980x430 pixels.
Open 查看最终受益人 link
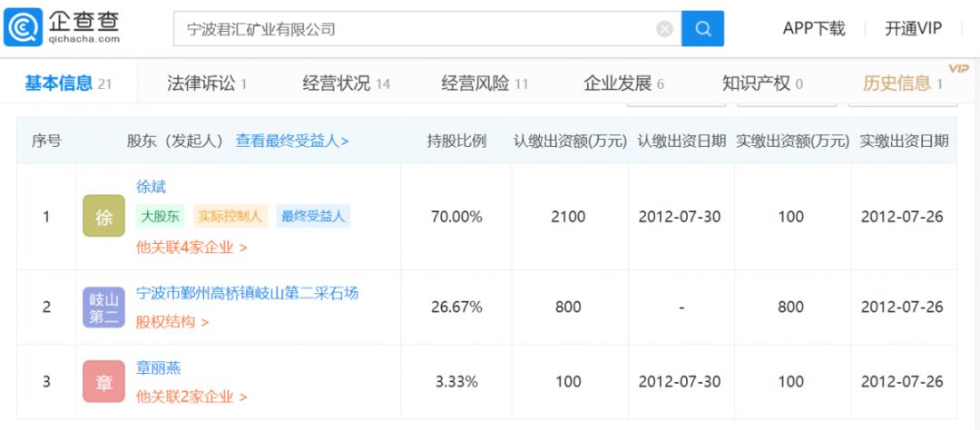click(x=292, y=142)
